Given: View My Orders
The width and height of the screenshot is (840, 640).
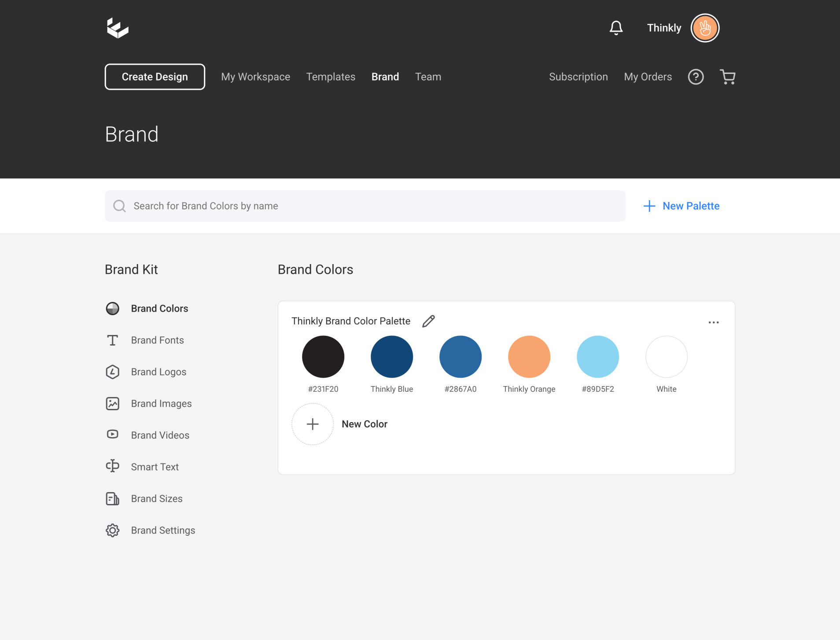Looking at the screenshot, I should pyautogui.click(x=648, y=77).
